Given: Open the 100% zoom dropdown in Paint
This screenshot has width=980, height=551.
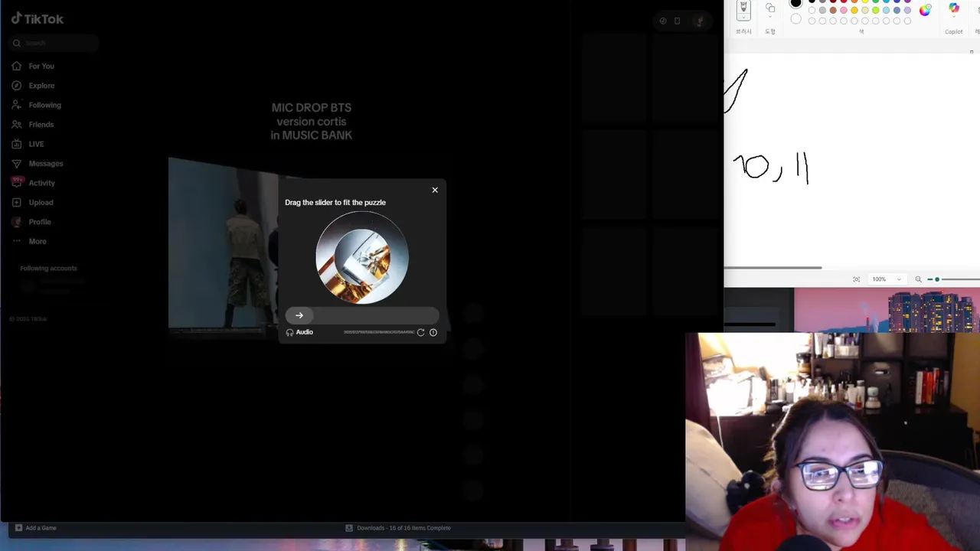Looking at the screenshot, I should pyautogui.click(x=887, y=279).
